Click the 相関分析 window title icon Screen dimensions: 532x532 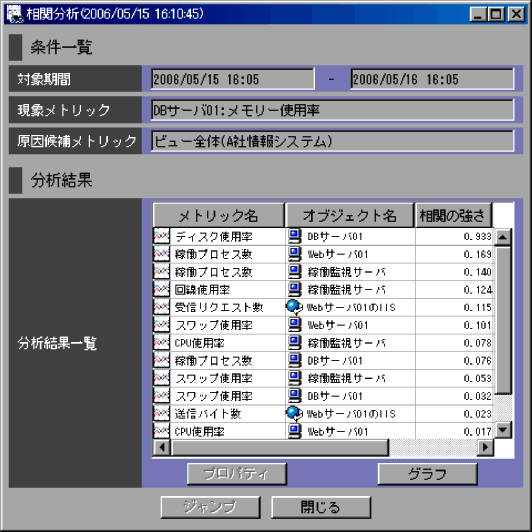pos(15,14)
